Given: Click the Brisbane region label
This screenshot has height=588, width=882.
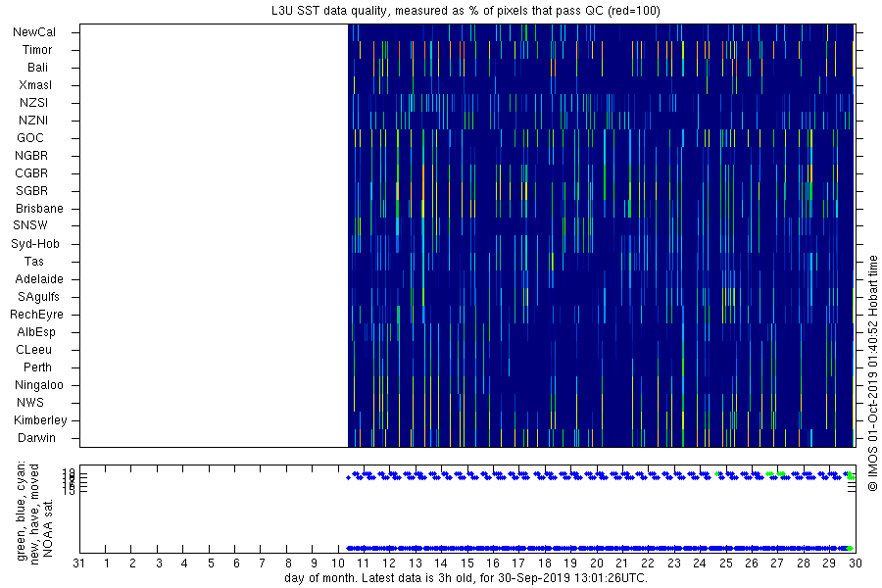Looking at the screenshot, I should [x=39, y=208].
